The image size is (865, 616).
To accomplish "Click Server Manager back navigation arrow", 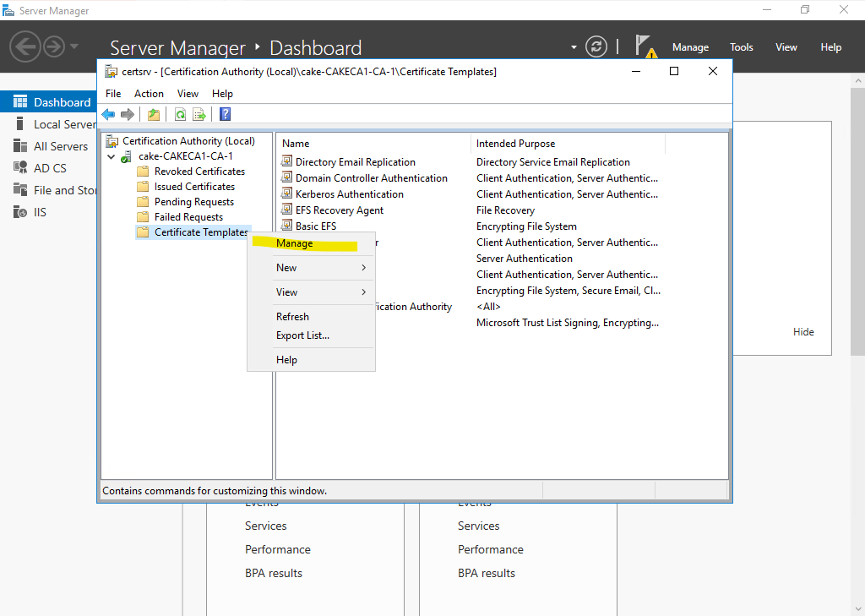I will click(x=25, y=46).
